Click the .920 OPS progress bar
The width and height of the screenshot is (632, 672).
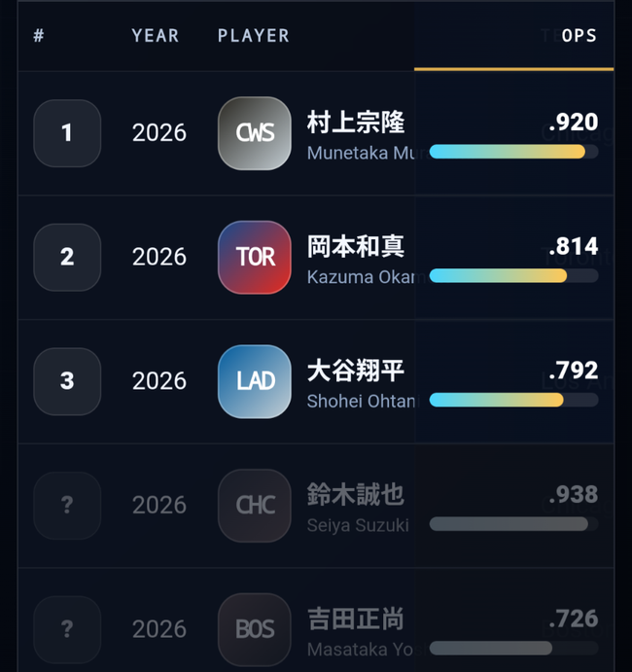[513, 152]
